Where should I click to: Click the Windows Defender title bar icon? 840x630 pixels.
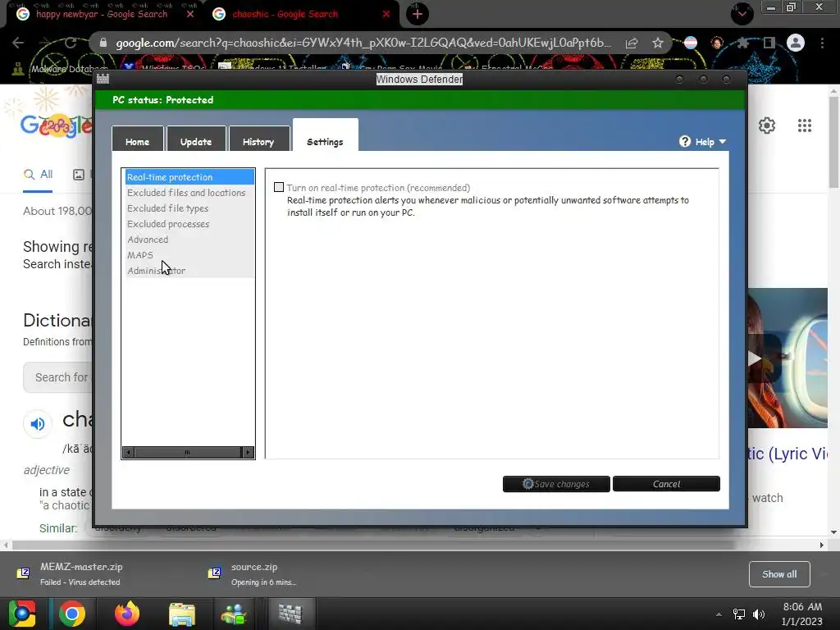[103, 80]
